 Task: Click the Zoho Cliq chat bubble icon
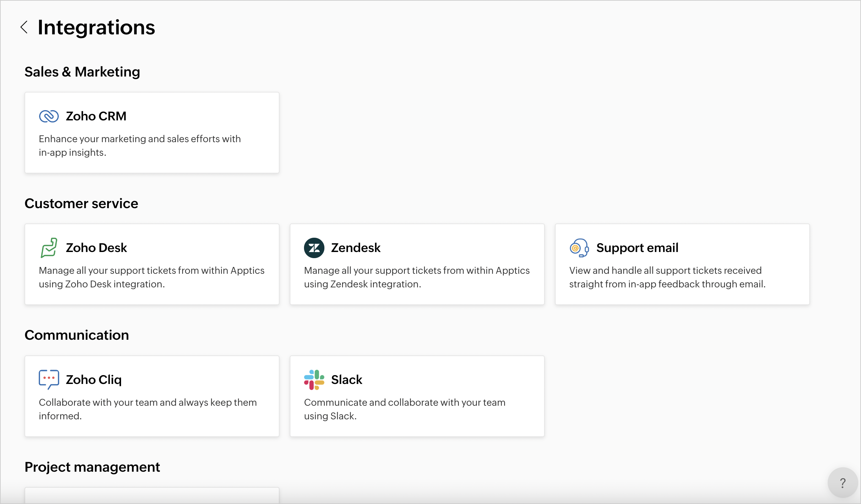[49, 379]
